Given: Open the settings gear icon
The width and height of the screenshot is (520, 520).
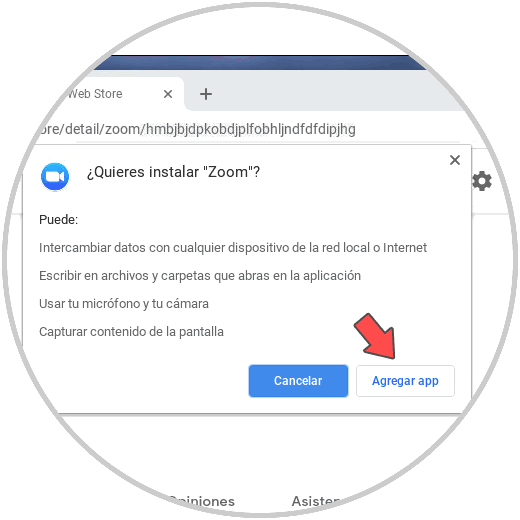Looking at the screenshot, I should pos(482,181).
